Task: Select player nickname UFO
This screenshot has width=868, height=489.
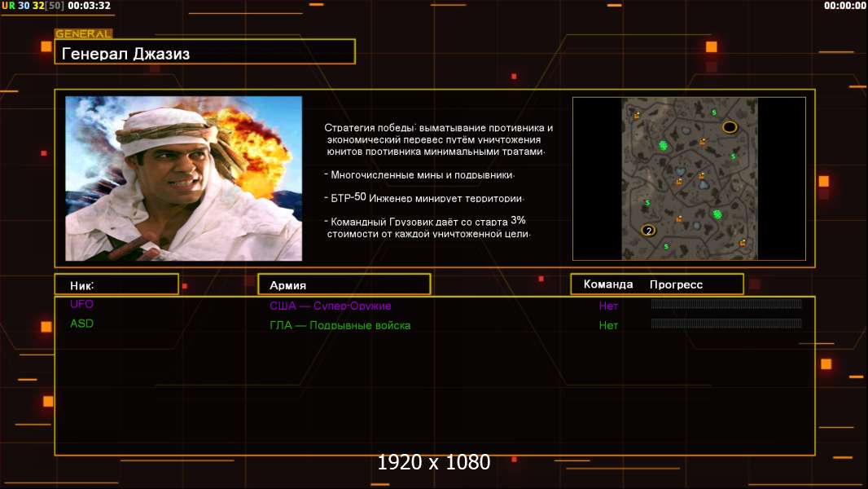Action: point(82,304)
